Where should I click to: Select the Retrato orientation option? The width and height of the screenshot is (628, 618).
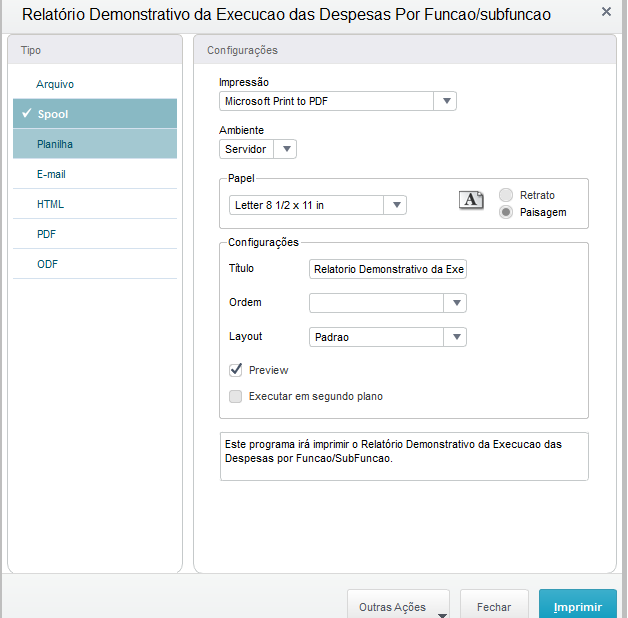pyautogui.click(x=507, y=195)
